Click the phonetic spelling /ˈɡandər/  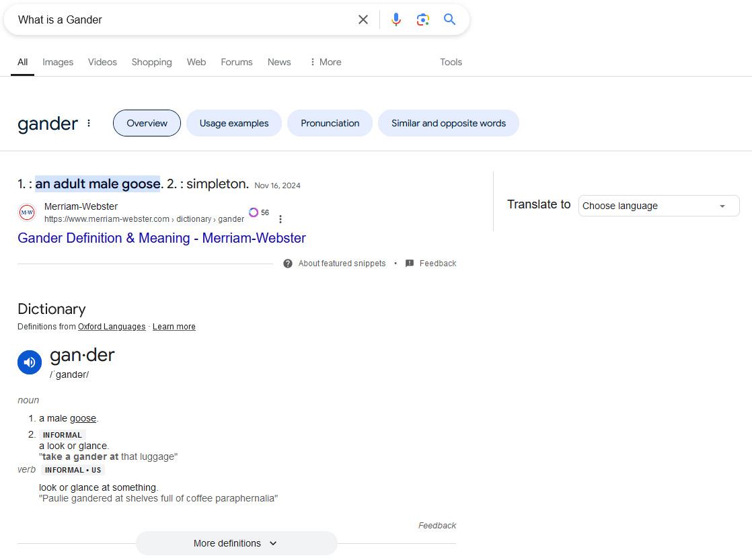click(x=69, y=374)
